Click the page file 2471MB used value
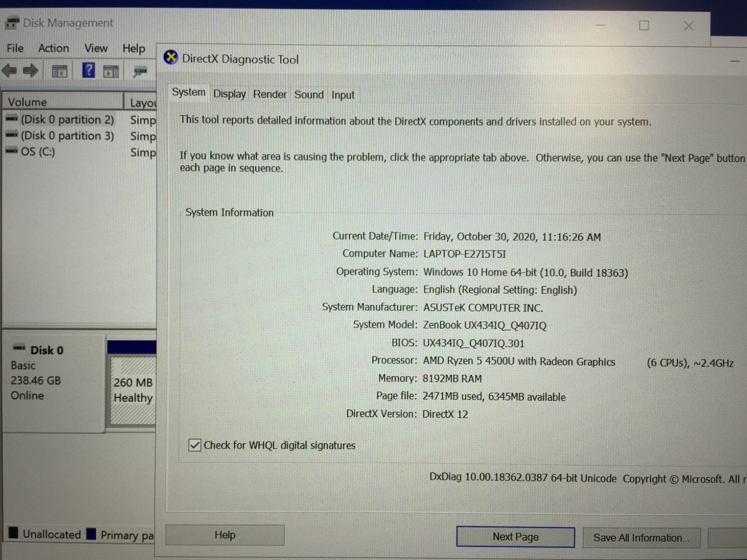The height and width of the screenshot is (560, 747). click(x=494, y=397)
